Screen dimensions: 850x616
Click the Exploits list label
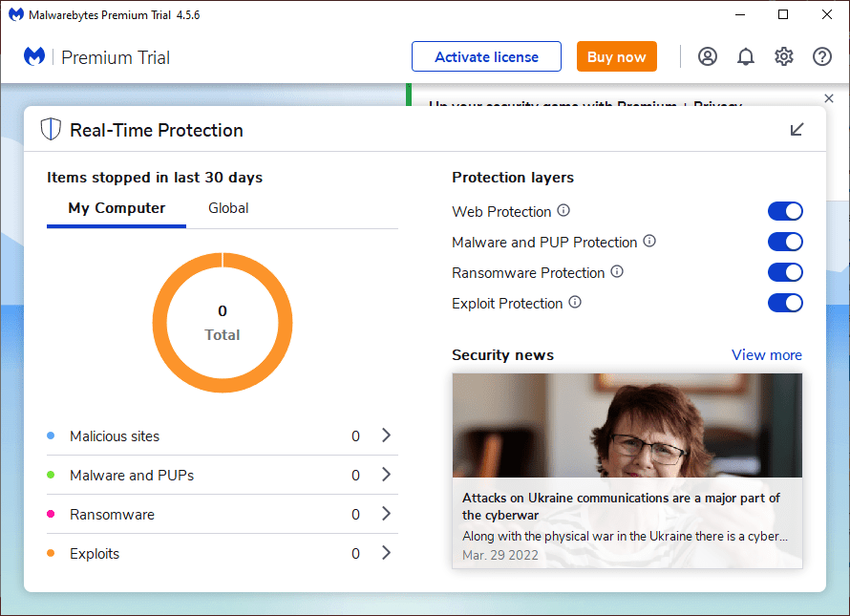(x=95, y=554)
